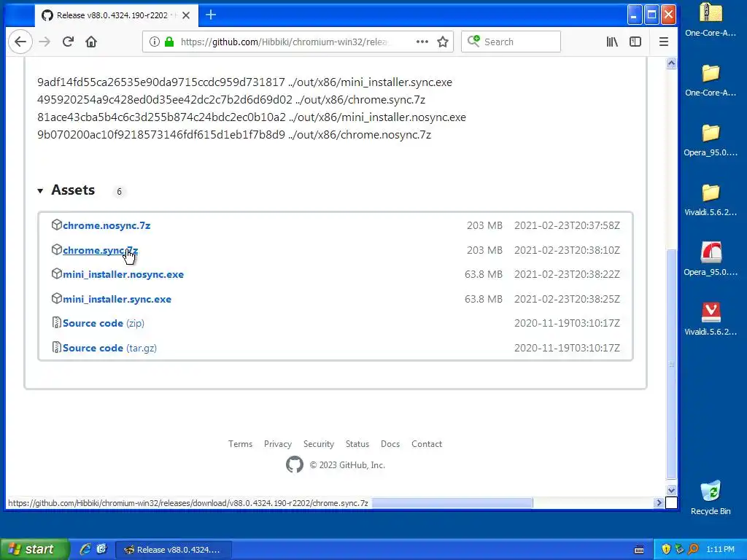This screenshot has width=747, height=560.
Task: Click the GitHub logo in footer
Action: (295, 464)
